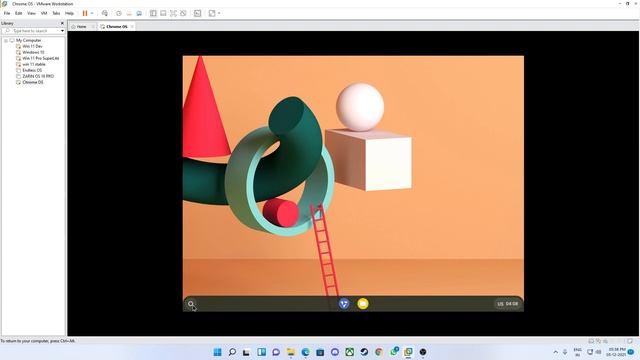Open the View menu

point(31,13)
